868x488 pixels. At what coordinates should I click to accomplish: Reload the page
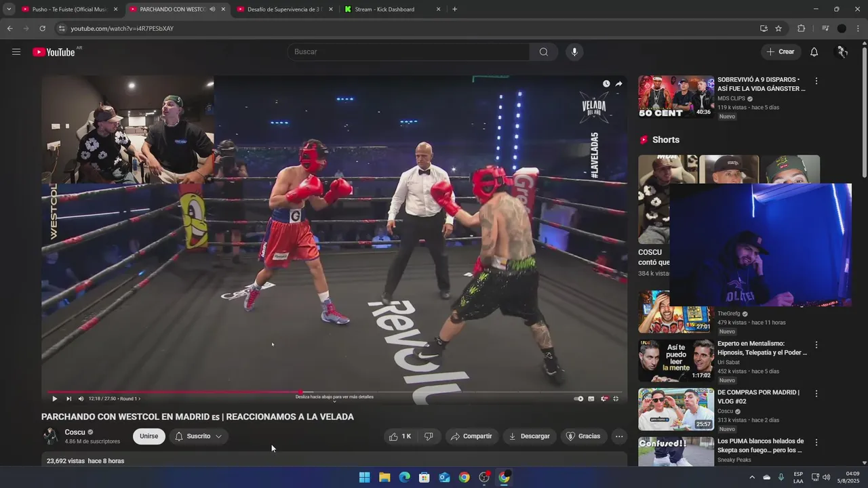(42, 28)
